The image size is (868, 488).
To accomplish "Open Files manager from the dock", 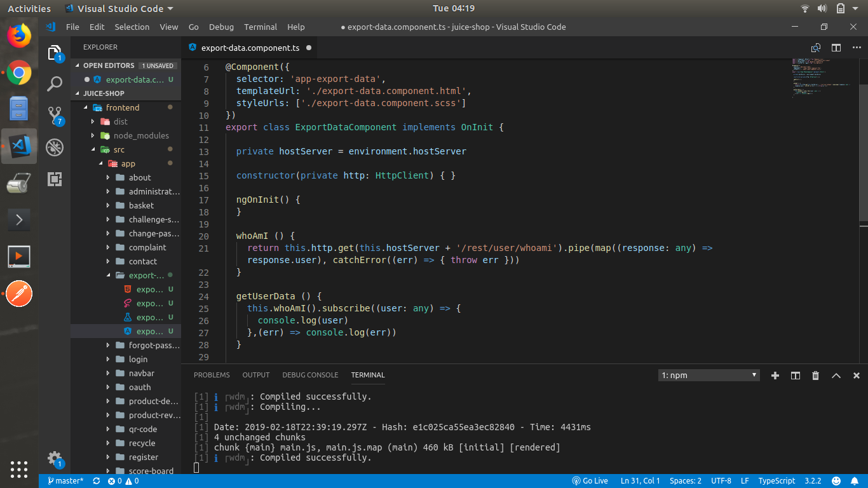I will pyautogui.click(x=19, y=109).
